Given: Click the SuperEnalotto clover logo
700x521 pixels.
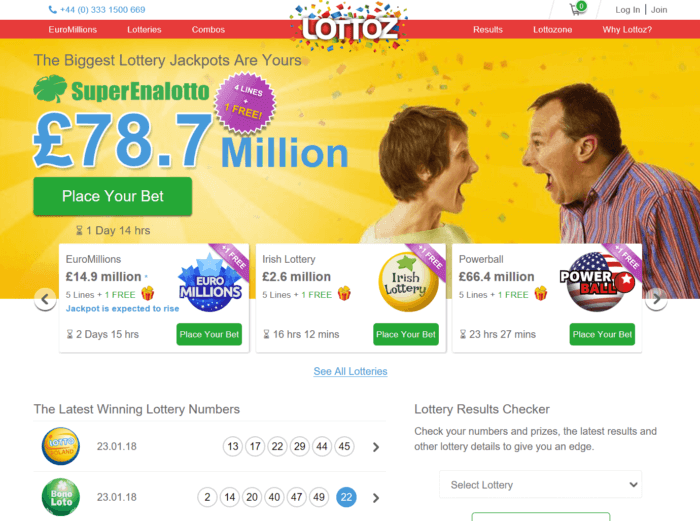Looking at the screenshot, I should (x=50, y=88).
